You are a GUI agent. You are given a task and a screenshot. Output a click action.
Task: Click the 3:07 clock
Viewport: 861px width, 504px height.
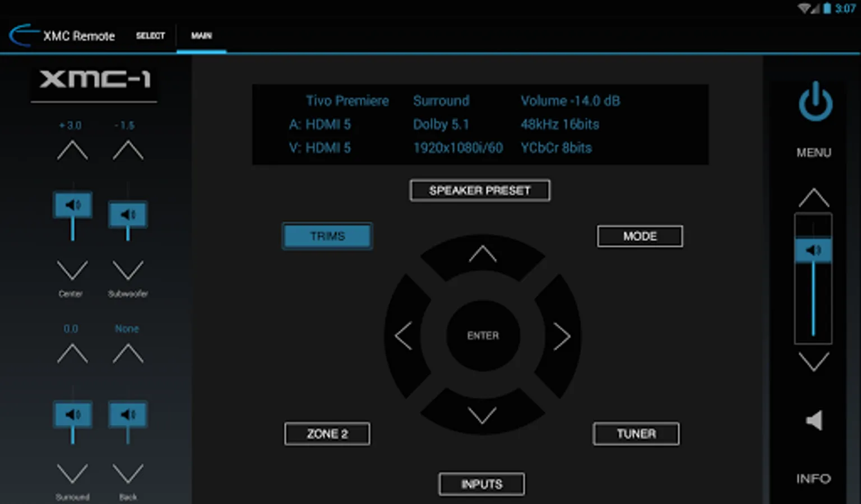click(845, 8)
